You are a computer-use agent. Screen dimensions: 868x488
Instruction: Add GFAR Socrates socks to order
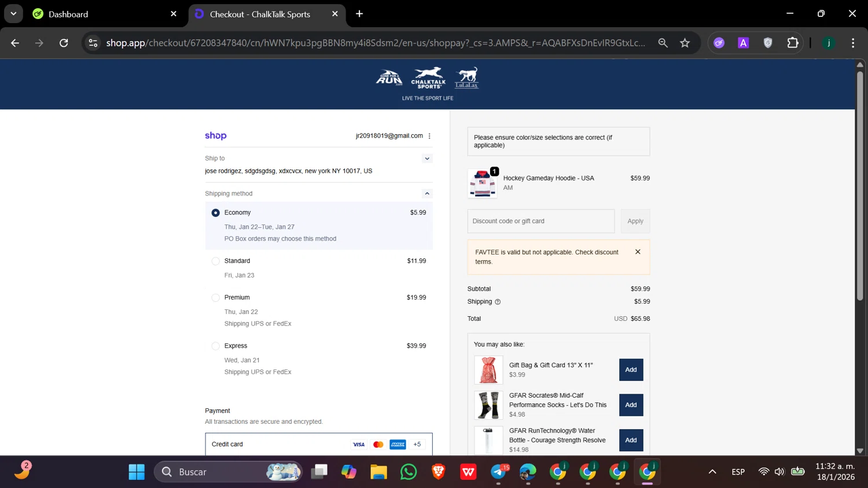click(x=631, y=405)
